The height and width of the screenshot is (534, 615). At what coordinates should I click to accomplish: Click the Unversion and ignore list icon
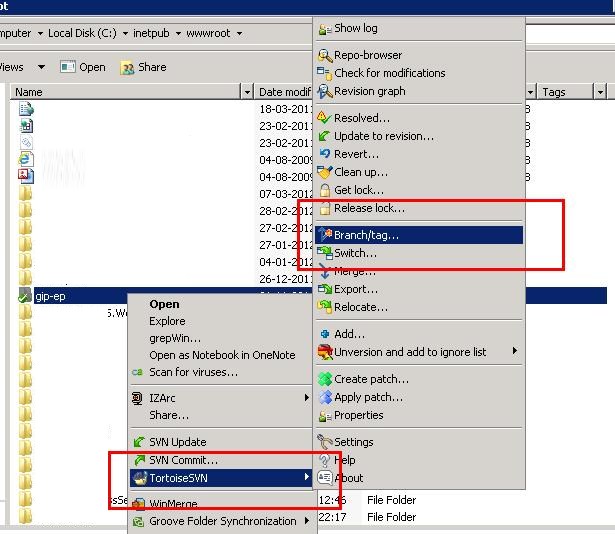coord(325,352)
